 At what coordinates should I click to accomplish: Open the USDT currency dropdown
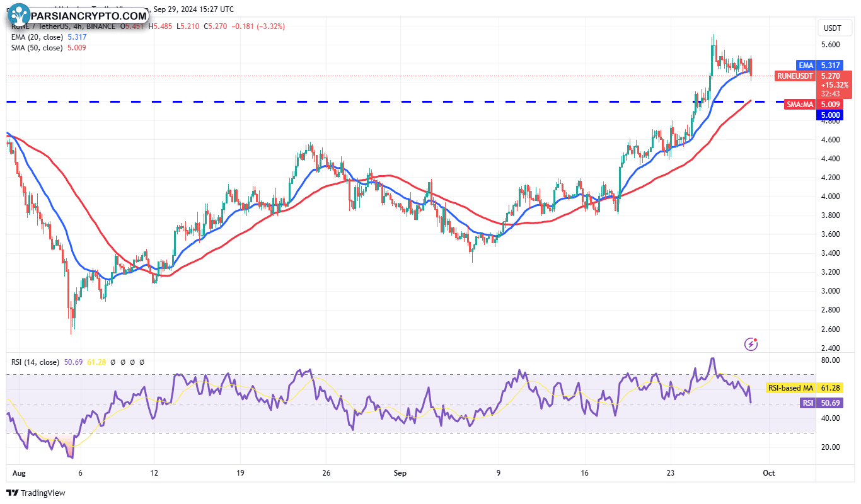(x=833, y=28)
